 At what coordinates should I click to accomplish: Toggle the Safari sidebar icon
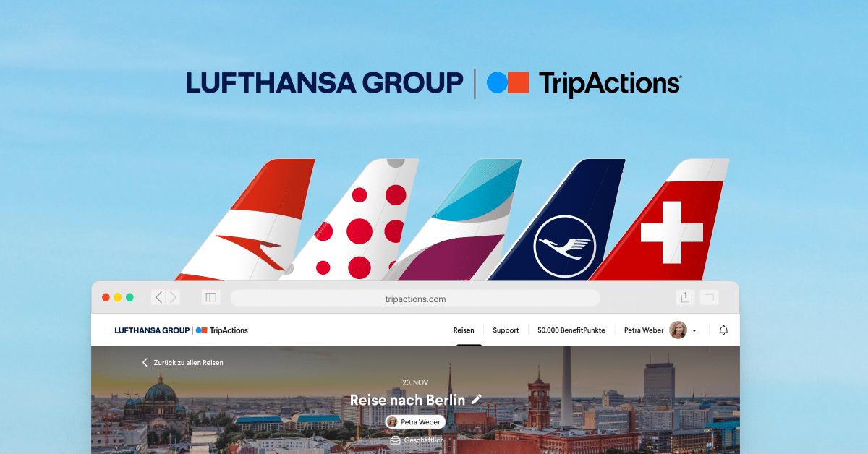[x=210, y=297]
